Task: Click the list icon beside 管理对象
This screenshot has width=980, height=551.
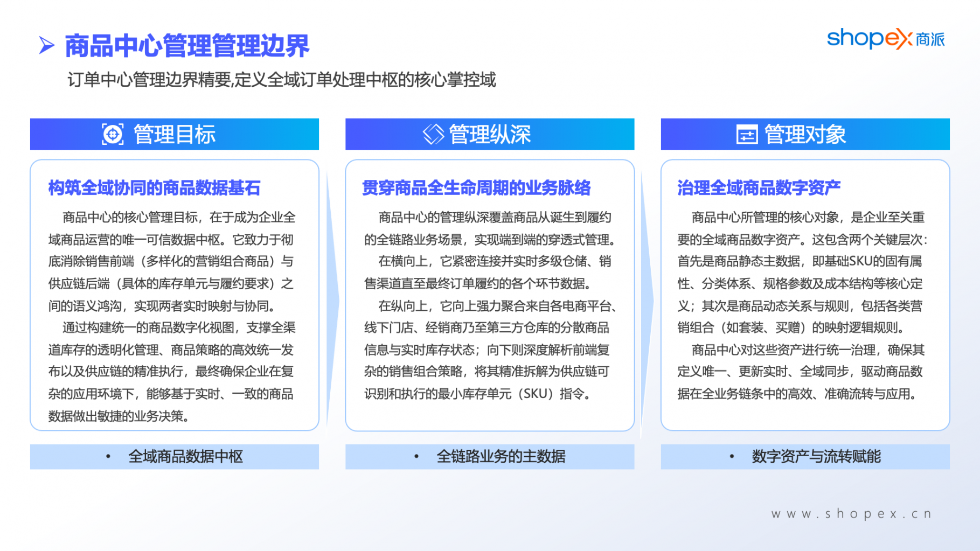Action: 747,135
